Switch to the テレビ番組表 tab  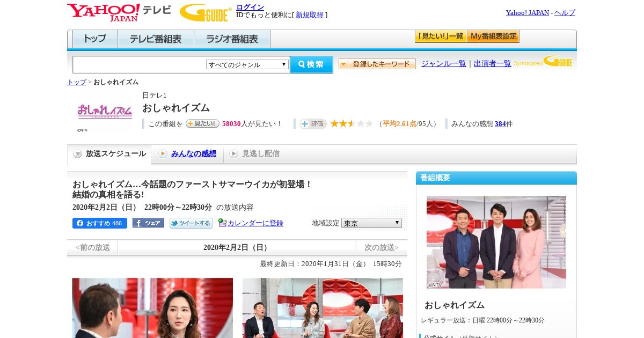coord(156,39)
